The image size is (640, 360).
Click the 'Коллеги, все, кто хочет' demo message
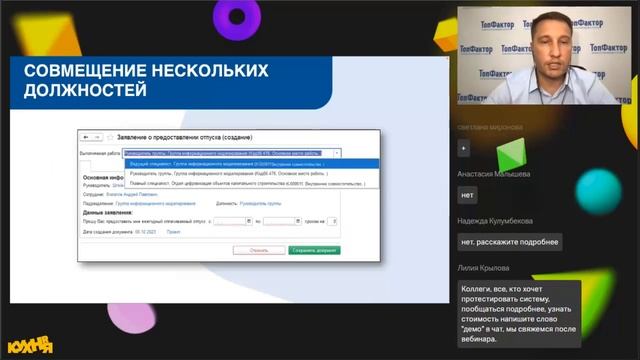point(519,314)
